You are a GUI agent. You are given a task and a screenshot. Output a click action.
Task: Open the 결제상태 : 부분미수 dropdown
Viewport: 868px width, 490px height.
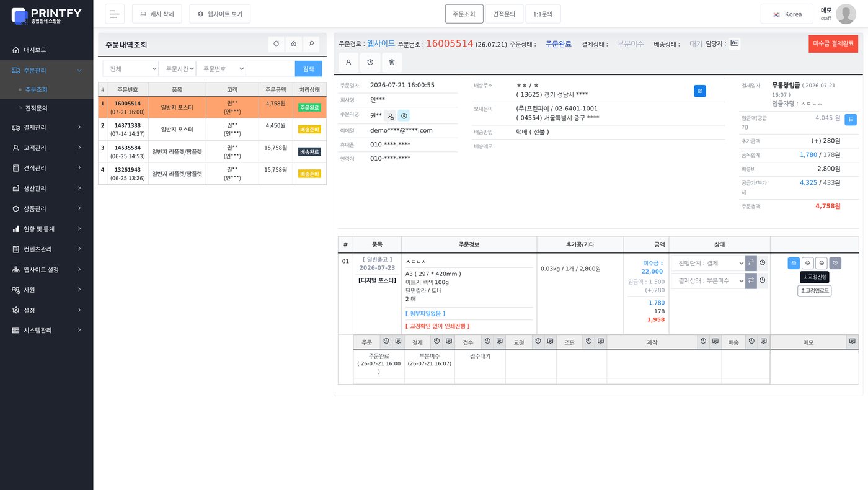[x=707, y=281]
